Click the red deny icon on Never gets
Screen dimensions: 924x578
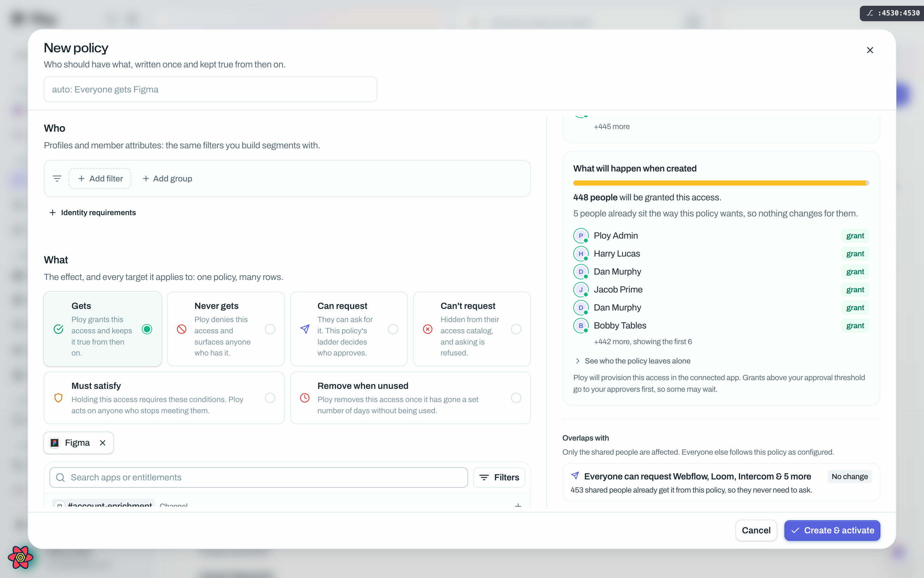pos(182,329)
